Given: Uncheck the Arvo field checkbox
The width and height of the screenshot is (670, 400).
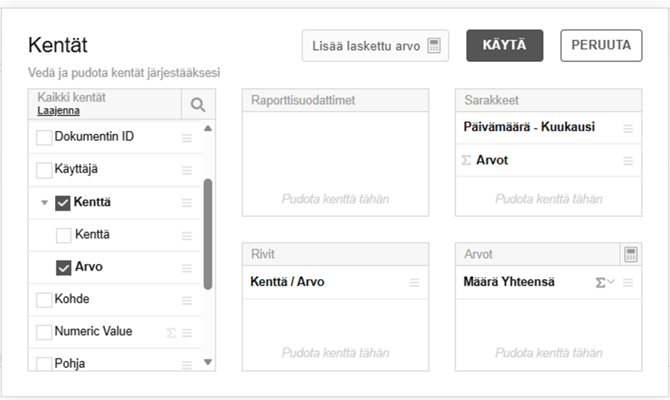Looking at the screenshot, I should tap(64, 267).
